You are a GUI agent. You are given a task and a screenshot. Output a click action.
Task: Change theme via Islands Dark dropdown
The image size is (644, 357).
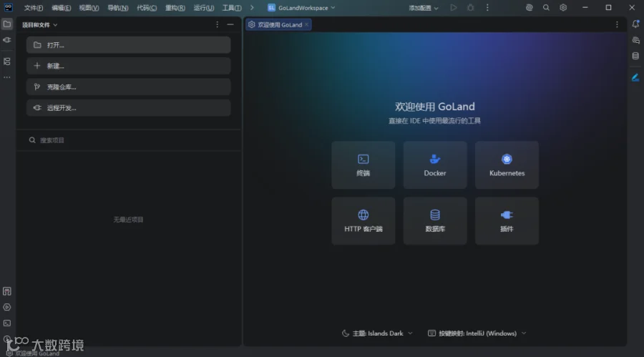(x=377, y=333)
